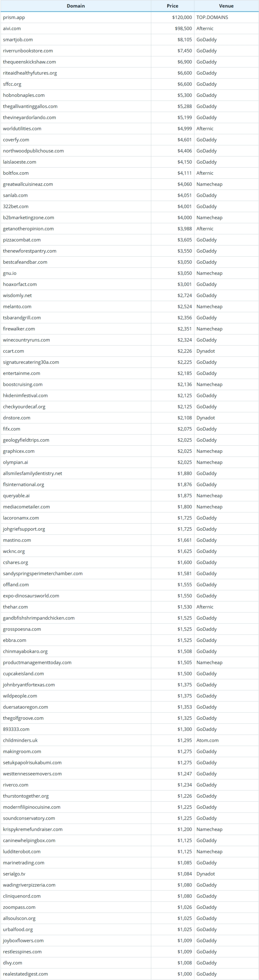This screenshot has width=259, height=980.
Task: Click the dlvy.com domain
Action: (13, 963)
